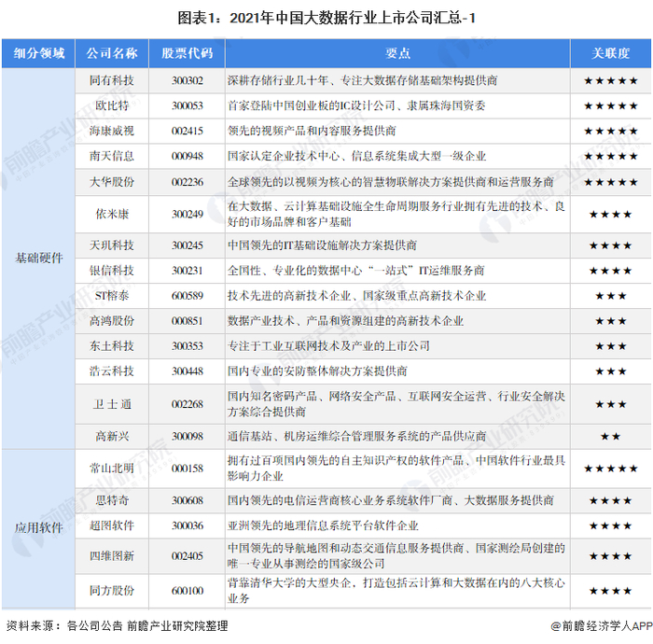The height and width of the screenshot is (644, 653).
Task: Select the 基础硬件 category cell
Action: click(x=38, y=259)
